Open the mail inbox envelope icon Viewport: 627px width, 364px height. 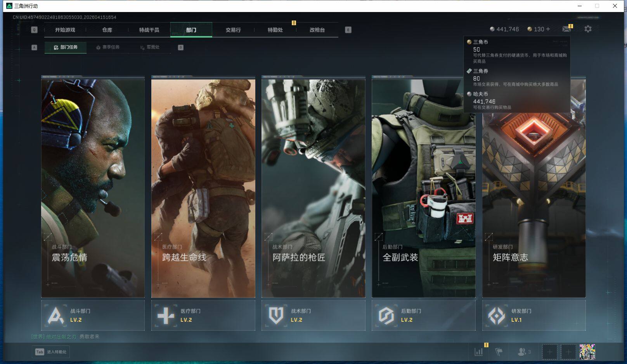click(x=566, y=29)
